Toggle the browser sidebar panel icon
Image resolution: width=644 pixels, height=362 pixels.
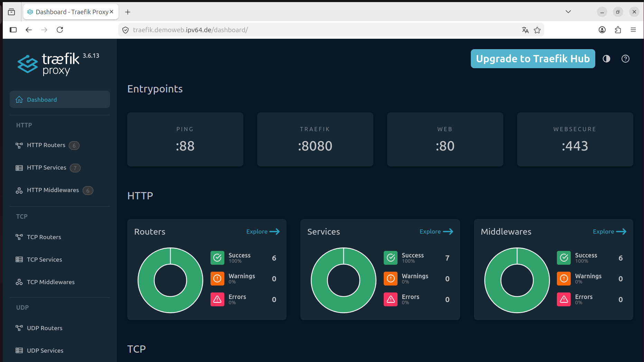[13, 30]
